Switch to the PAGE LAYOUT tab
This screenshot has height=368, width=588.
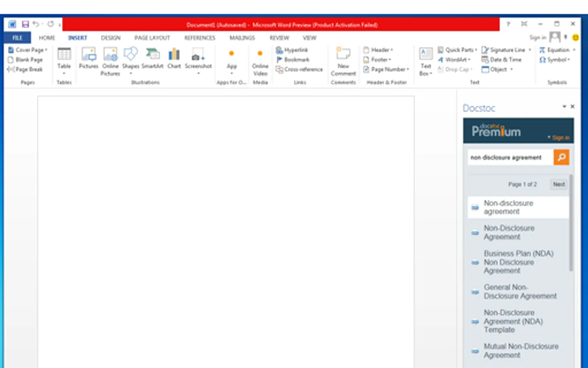152,38
